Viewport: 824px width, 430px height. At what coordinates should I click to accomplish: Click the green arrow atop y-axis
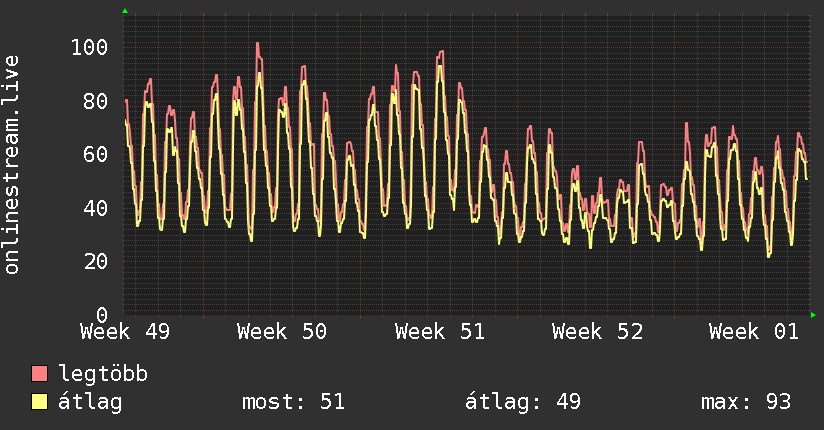pyautogui.click(x=125, y=11)
